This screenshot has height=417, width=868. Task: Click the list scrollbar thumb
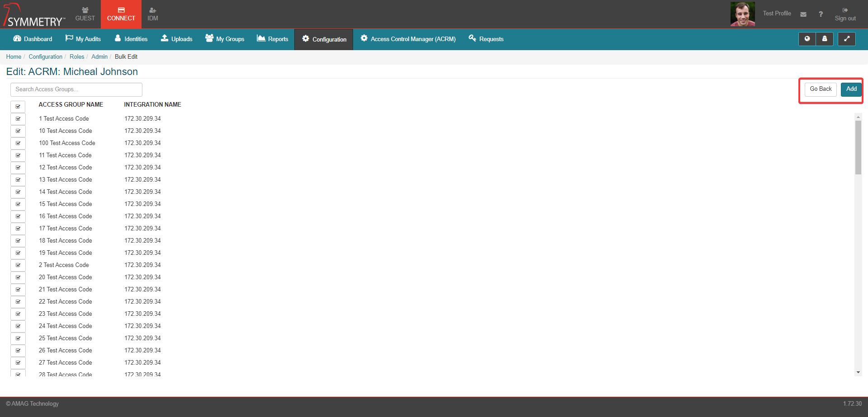(858, 147)
